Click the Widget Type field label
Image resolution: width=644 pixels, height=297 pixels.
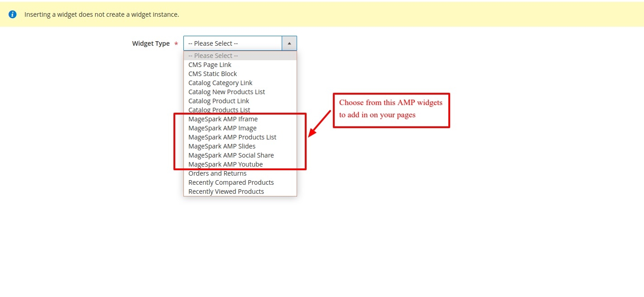pos(151,43)
